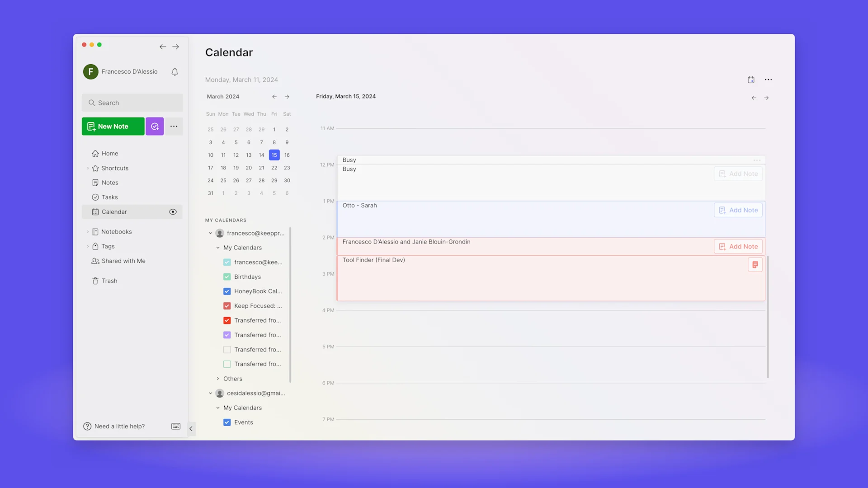This screenshot has height=488, width=868.
Task: Expand the Others calendars group
Action: [218, 379]
